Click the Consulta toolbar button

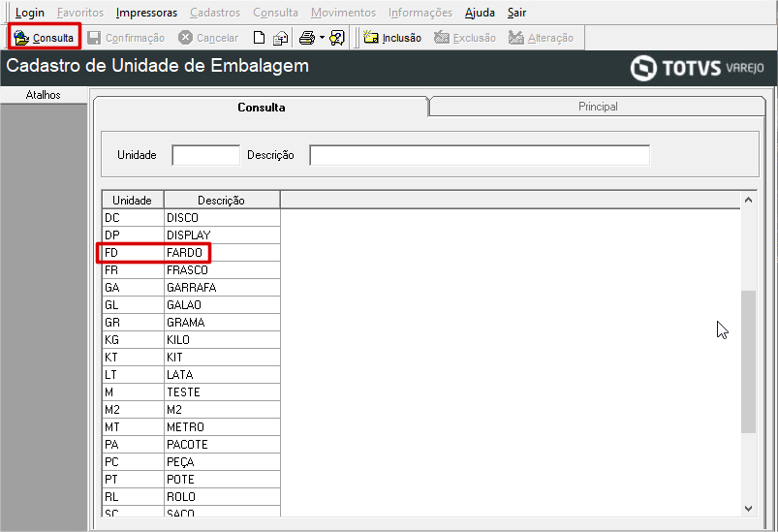45,38
